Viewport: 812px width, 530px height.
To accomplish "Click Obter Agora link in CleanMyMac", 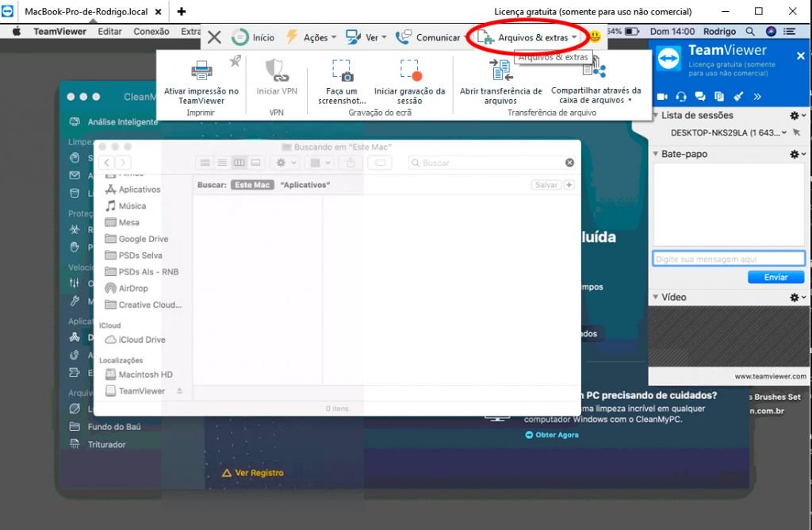I will tap(552, 435).
